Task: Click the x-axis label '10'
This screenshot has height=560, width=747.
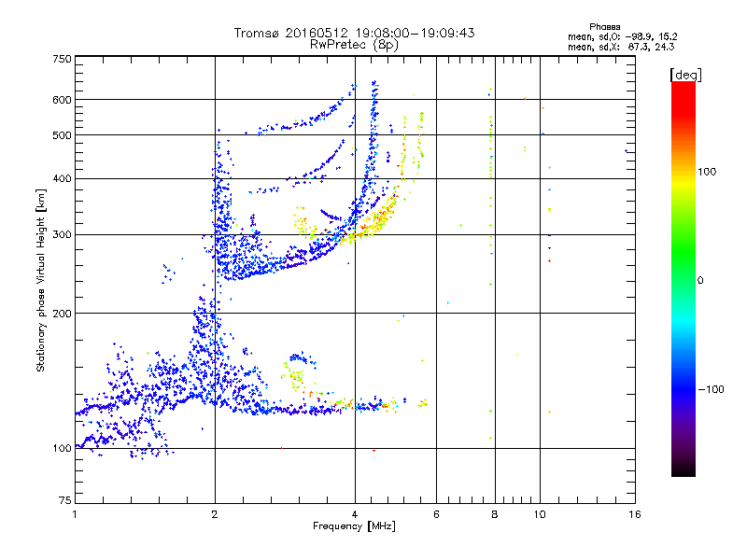Action: coord(540,514)
